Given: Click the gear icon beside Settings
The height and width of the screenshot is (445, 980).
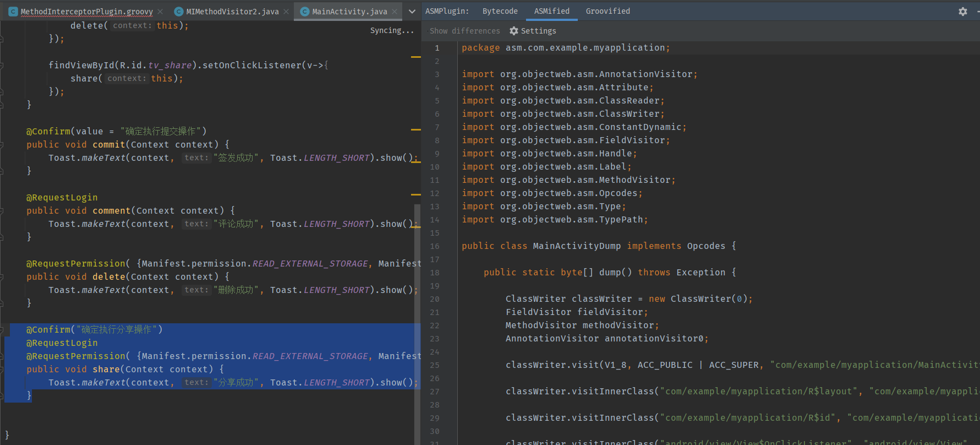Looking at the screenshot, I should [x=514, y=31].
